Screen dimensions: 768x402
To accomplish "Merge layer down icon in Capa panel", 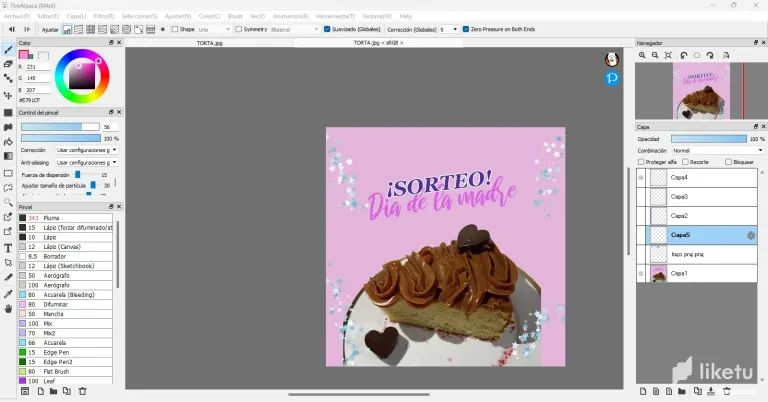I will [x=711, y=391].
